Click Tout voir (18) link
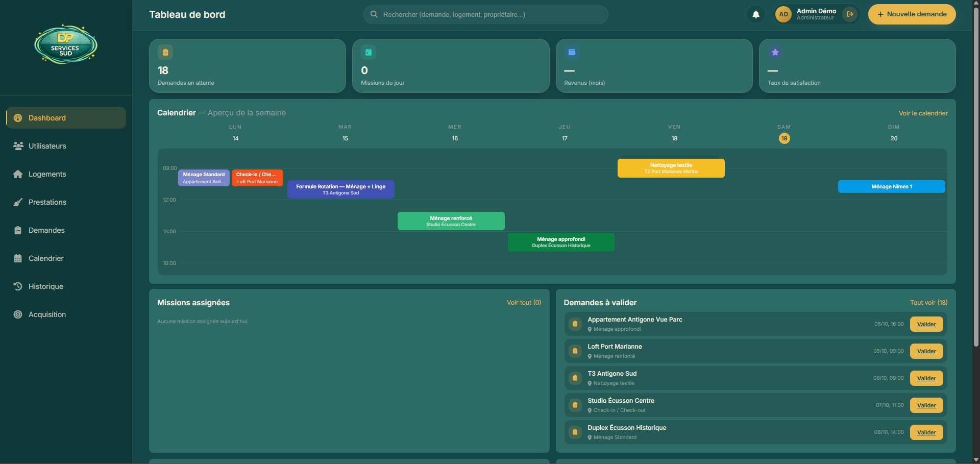 pos(928,303)
